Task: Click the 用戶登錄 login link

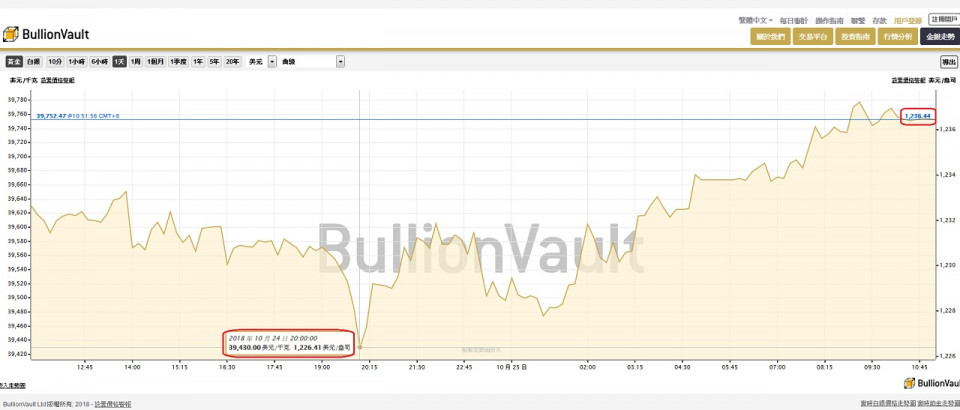Action: click(x=908, y=20)
